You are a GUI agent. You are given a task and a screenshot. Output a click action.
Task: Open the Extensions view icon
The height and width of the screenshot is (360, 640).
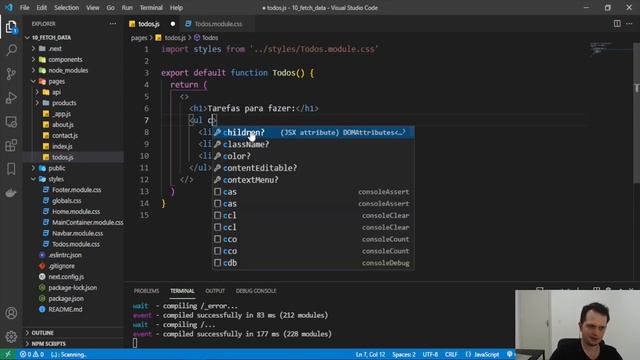point(11,145)
